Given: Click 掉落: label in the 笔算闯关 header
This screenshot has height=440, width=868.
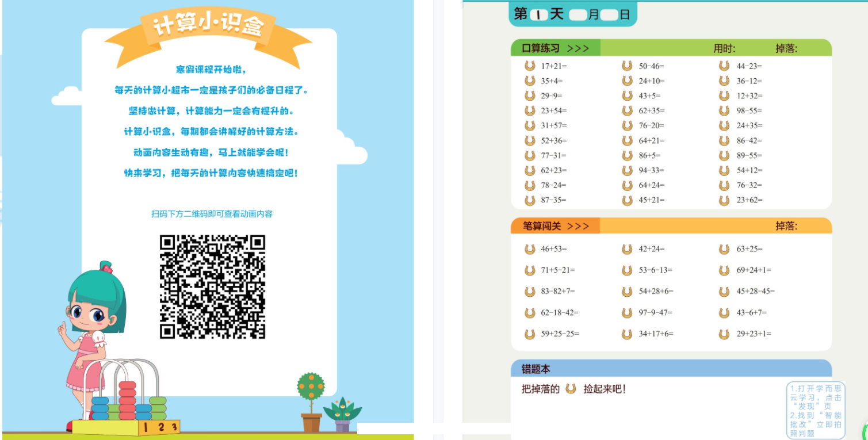Looking at the screenshot, I should (786, 226).
